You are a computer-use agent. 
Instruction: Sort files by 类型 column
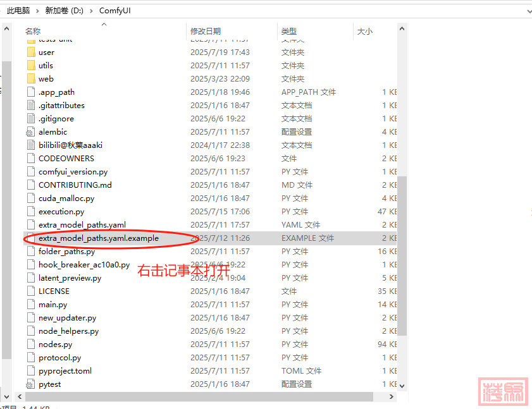(x=289, y=31)
